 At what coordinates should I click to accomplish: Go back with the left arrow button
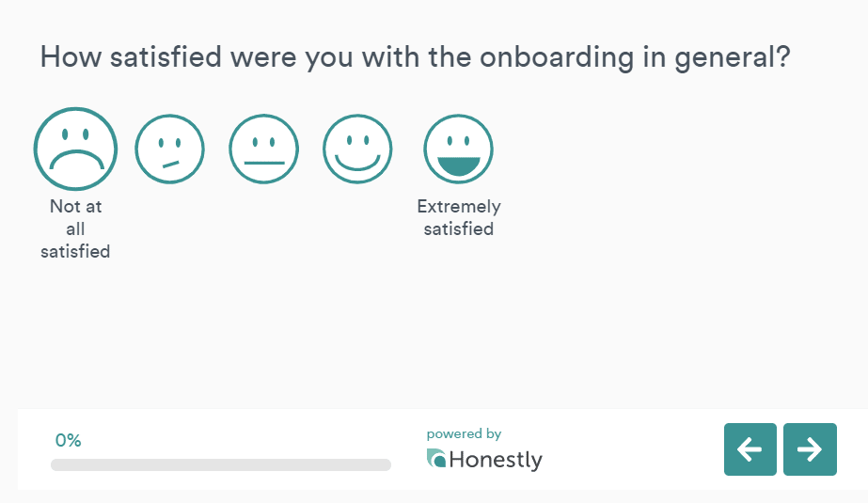[750, 449]
